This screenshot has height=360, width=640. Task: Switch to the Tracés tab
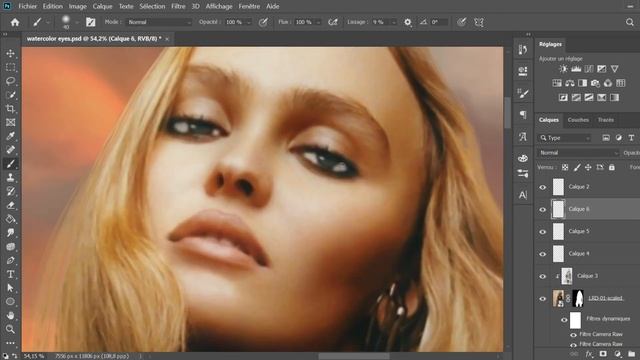coord(606,120)
